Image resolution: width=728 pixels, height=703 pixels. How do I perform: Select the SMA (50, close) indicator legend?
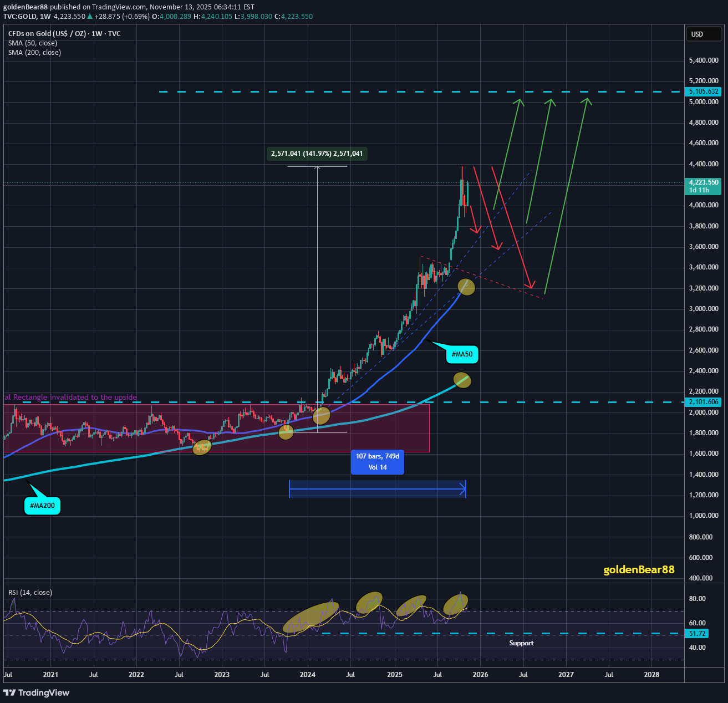coord(33,43)
